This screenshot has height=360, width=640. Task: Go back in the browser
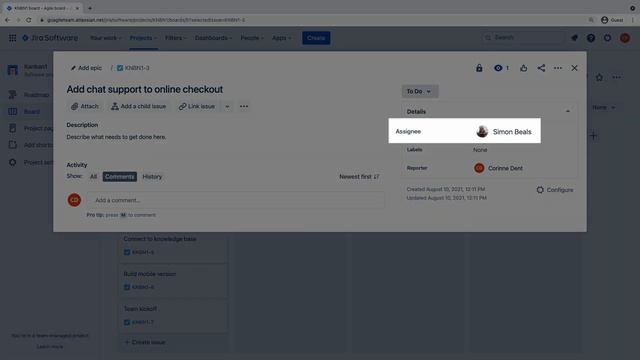pos(7,20)
